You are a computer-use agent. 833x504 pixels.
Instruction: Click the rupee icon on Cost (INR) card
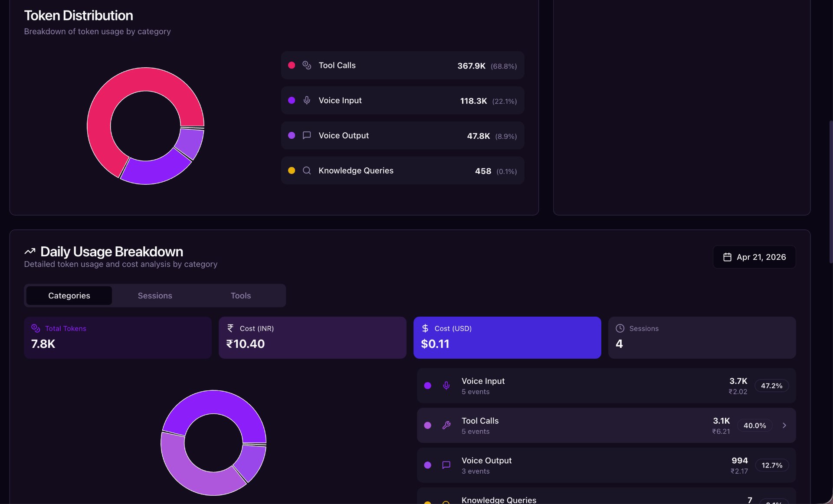coord(230,328)
